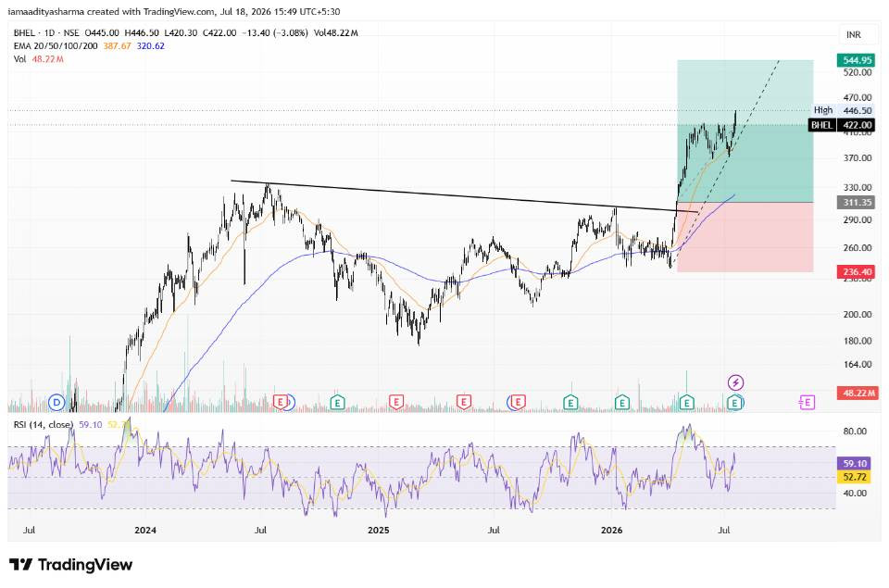Click the 330.00 price axis value

(x=858, y=187)
